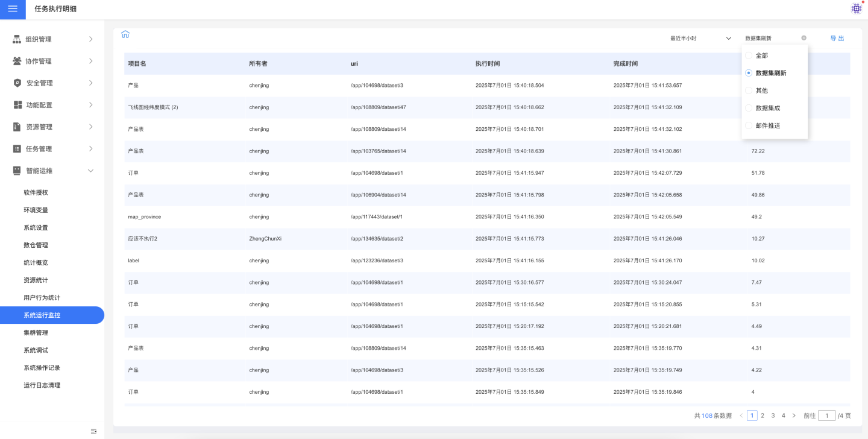This screenshot has width=868, height=439.
Task: Open the 最近半小时 time range dropdown
Action: coord(700,39)
